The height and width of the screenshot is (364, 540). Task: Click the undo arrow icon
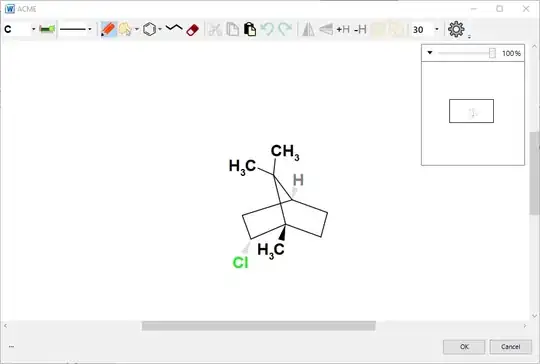[x=267, y=29]
